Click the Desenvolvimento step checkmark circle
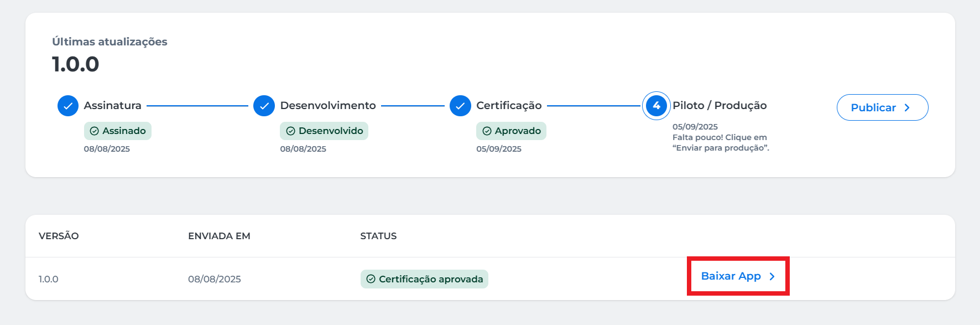 click(264, 106)
